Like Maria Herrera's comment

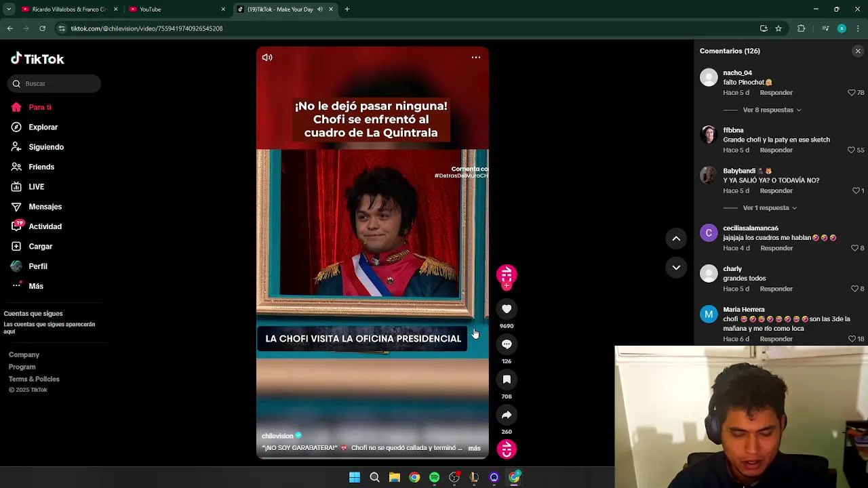tap(852, 339)
